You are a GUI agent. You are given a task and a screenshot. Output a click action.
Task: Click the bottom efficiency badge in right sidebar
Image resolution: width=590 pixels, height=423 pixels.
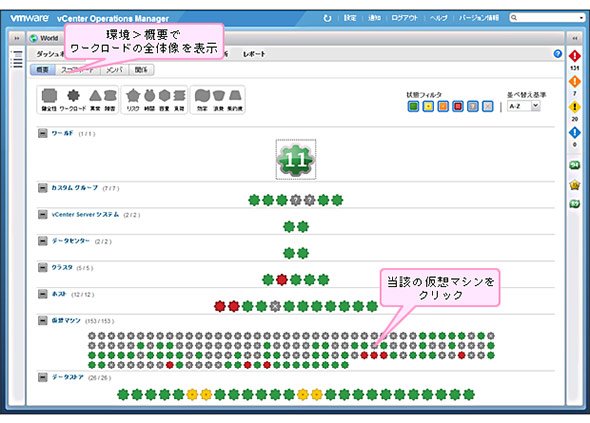click(x=575, y=204)
